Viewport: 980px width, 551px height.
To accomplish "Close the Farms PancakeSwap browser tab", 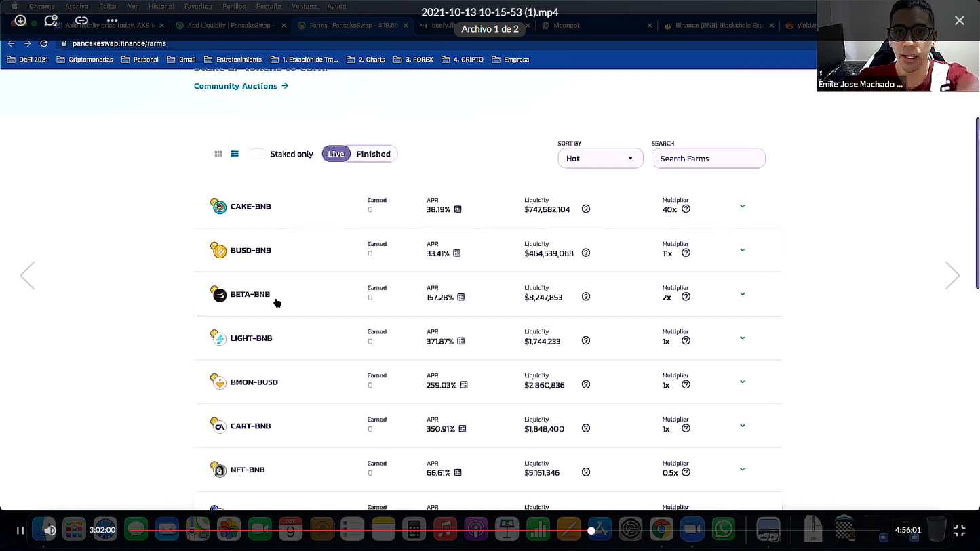I will pyautogui.click(x=406, y=26).
